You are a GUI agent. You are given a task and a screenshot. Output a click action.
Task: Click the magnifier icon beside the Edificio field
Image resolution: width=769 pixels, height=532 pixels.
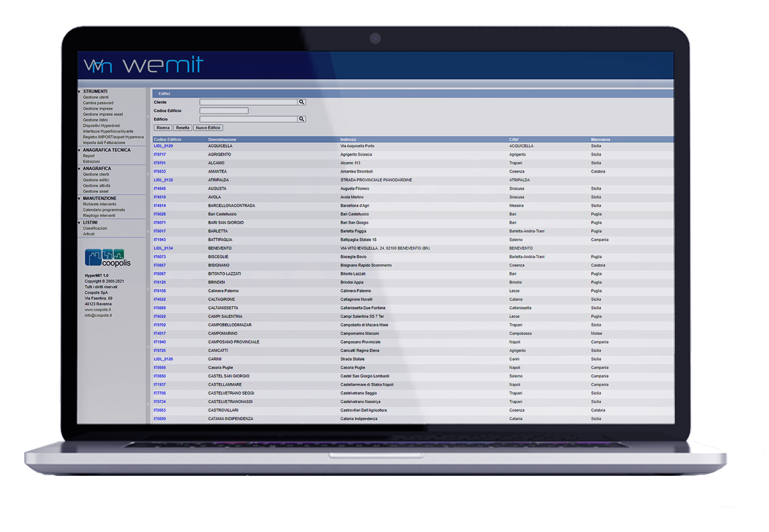click(301, 119)
